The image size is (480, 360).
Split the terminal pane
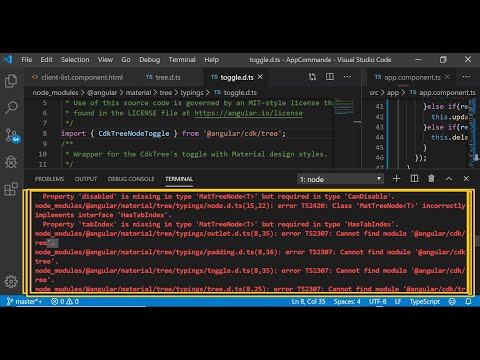tap(414, 179)
